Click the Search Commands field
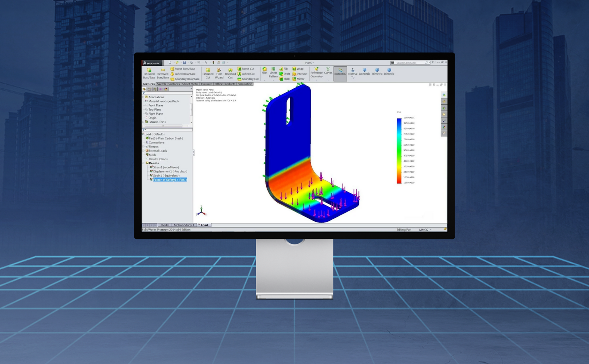Screen dimensions: 589x364 coord(410,63)
